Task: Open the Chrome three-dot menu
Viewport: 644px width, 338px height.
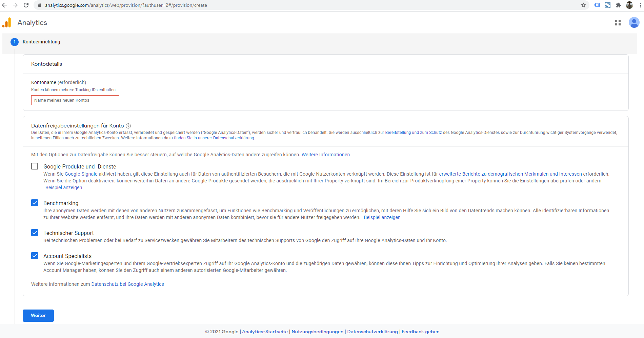Action: 640,5
